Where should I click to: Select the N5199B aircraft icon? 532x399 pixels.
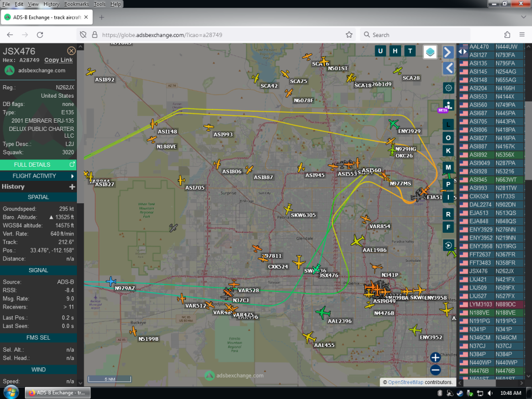click(x=134, y=331)
